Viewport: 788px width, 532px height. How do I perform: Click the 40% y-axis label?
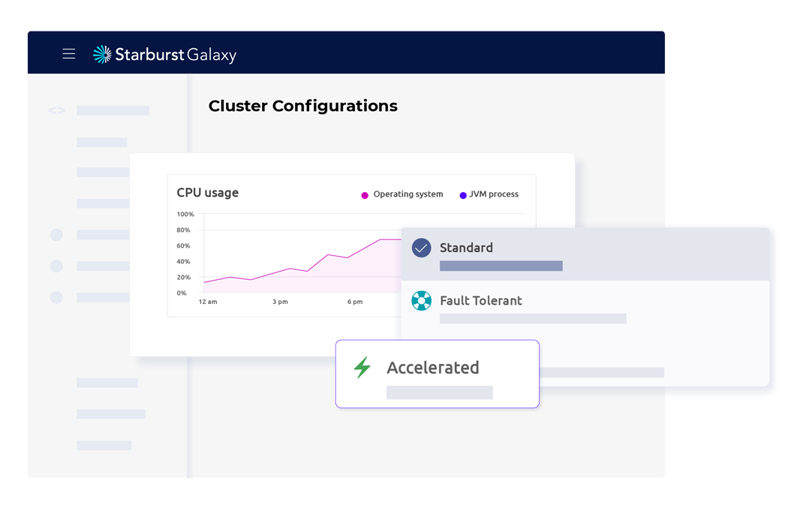pyautogui.click(x=183, y=261)
